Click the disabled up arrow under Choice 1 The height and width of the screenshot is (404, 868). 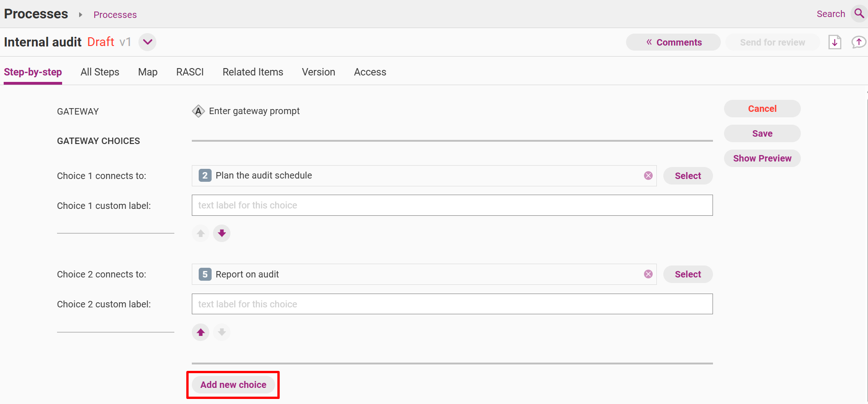[201, 233]
